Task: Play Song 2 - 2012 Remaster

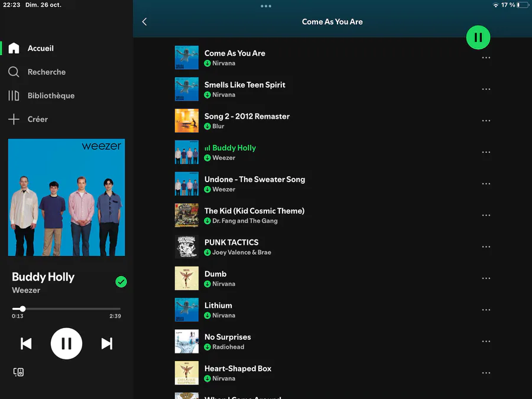Action: tap(332, 121)
